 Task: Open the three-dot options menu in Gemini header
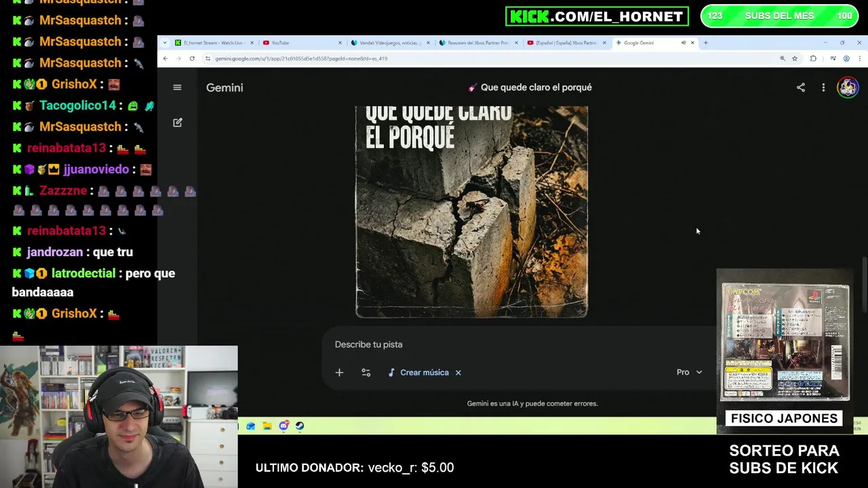pyautogui.click(x=823, y=87)
